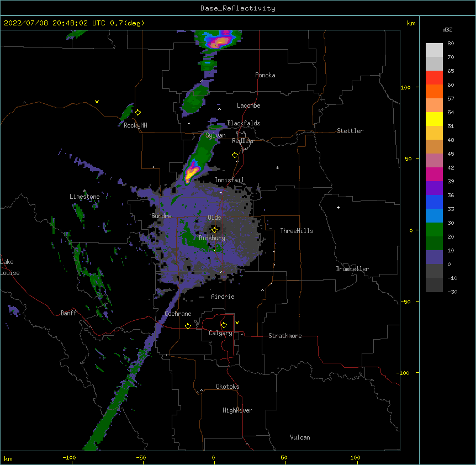
Task: Click the Strathmore label
Action: pos(285,336)
